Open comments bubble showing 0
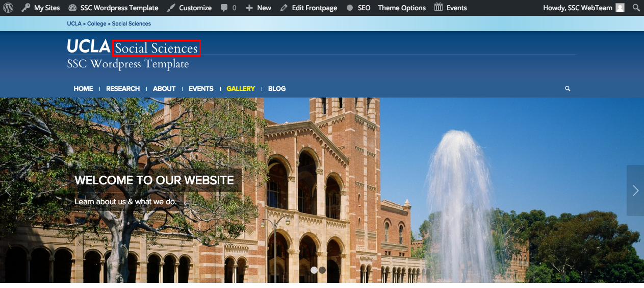The image size is (644, 288). (x=228, y=8)
